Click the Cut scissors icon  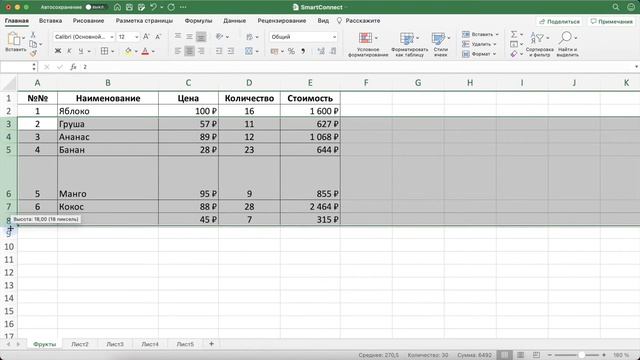33,35
